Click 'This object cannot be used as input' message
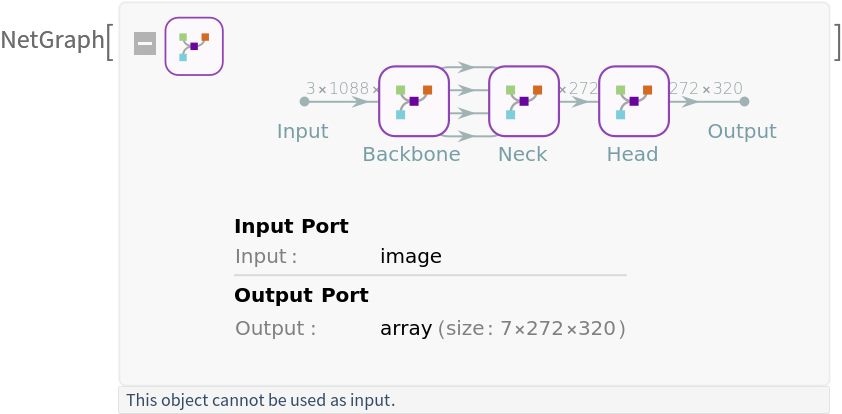Screen dimensions: 842x414 pyautogui.click(x=261, y=401)
